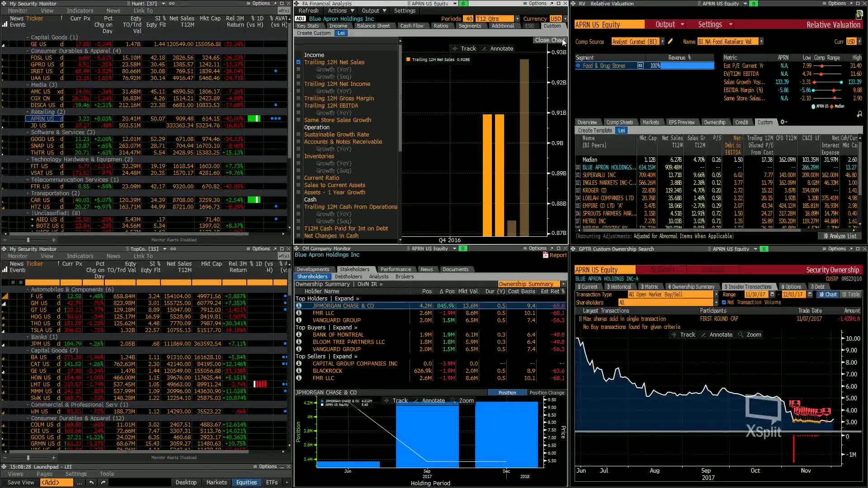Click info icon for JPMORGAN CHASE & CO
This screenshot has height=488, width=868.
click(x=299, y=306)
